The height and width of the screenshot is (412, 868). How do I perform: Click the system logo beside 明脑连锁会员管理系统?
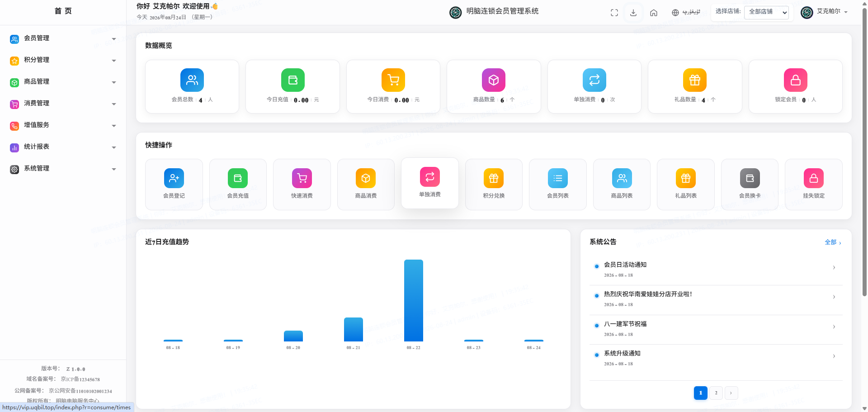click(x=456, y=12)
